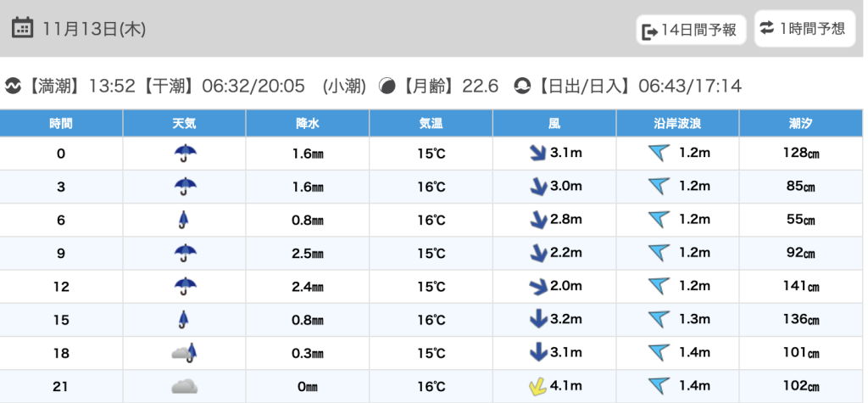Click the calendar icon beside 11月13日(木)

tap(23, 28)
